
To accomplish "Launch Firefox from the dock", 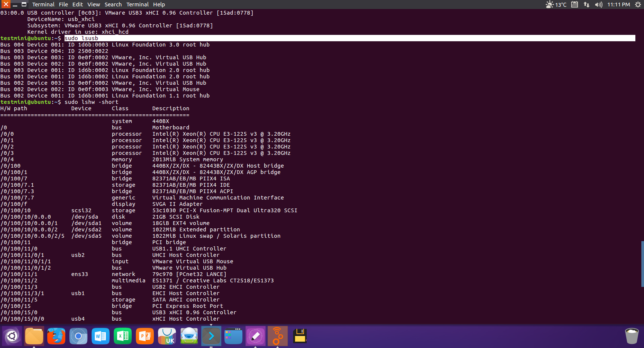I will [56, 336].
